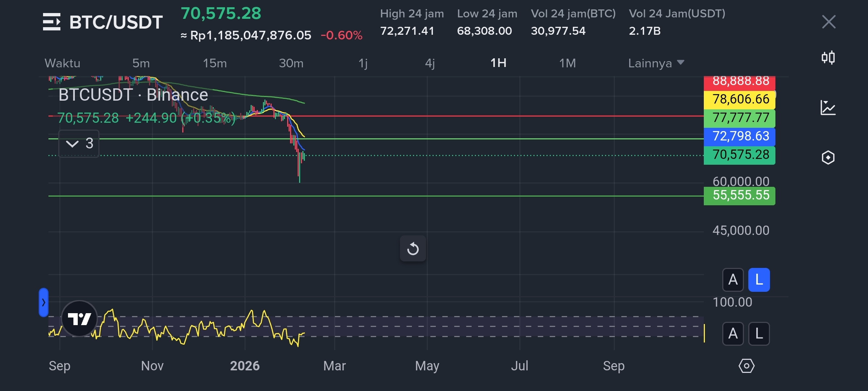
Task: Open chart settings gear at bottom right
Action: coord(746,366)
